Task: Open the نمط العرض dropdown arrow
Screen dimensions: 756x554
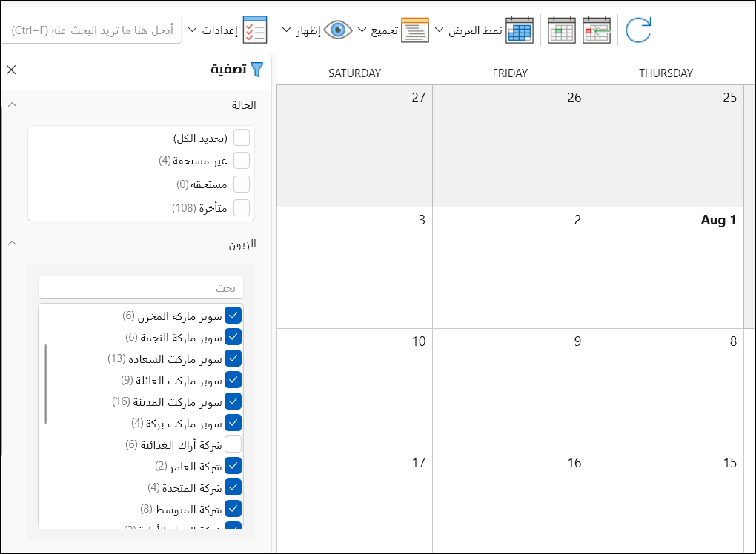Action: [x=439, y=30]
